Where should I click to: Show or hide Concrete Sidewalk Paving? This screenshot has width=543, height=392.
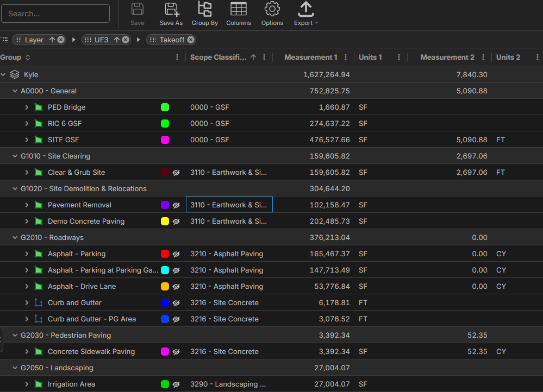click(176, 352)
